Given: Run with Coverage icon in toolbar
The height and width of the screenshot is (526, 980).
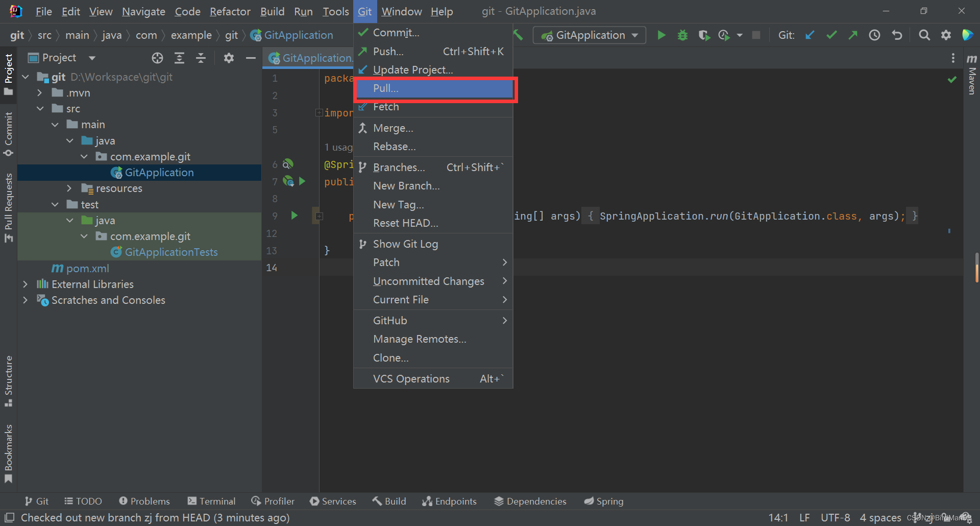Looking at the screenshot, I should pos(704,35).
